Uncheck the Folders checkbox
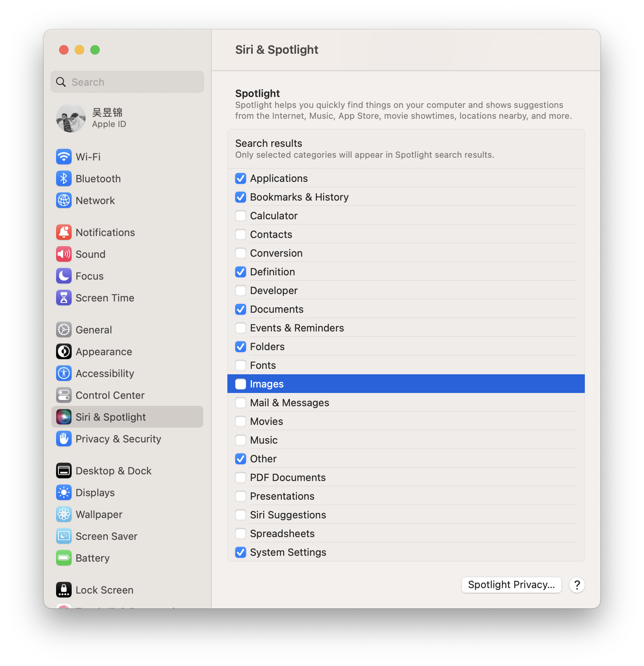This screenshot has height=666, width=644. tap(241, 347)
